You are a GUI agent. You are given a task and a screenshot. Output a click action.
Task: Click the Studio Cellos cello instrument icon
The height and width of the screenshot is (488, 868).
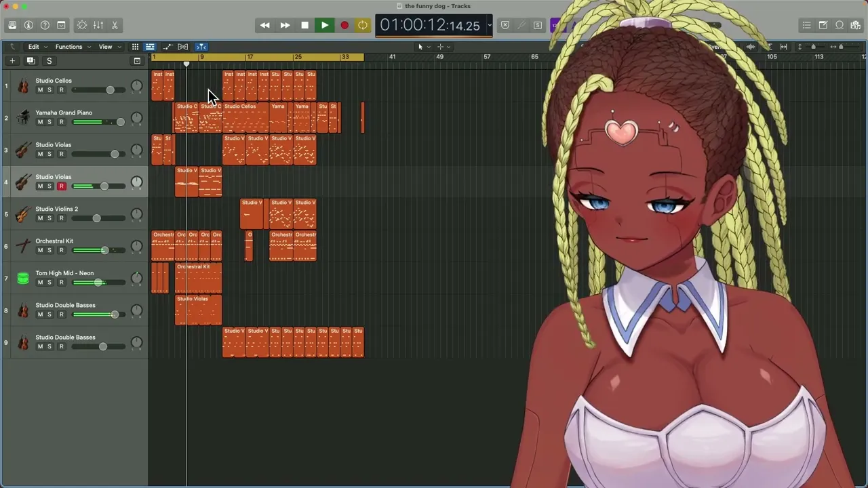[x=23, y=86]
